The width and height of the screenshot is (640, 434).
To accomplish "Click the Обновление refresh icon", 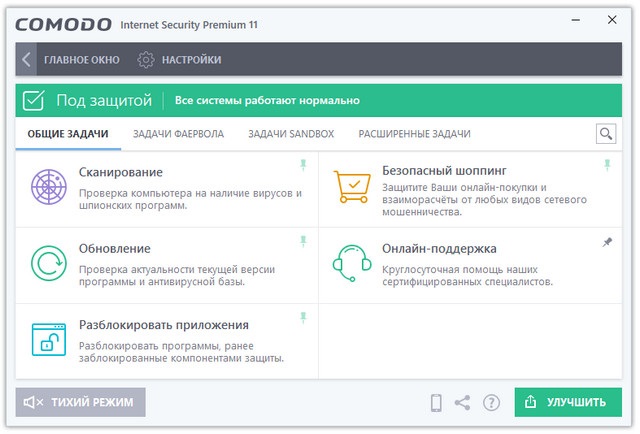I will point(49,264).
